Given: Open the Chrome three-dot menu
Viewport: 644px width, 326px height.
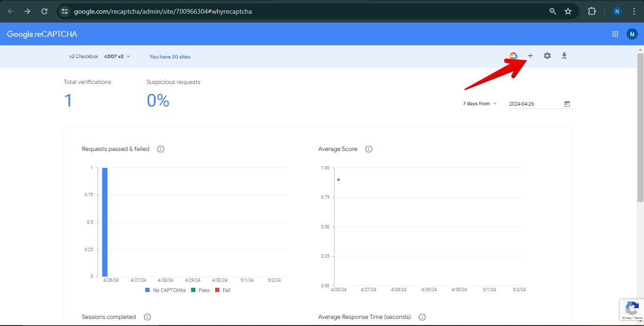Looking at the screenshot, I should click(x=634, y=11).
